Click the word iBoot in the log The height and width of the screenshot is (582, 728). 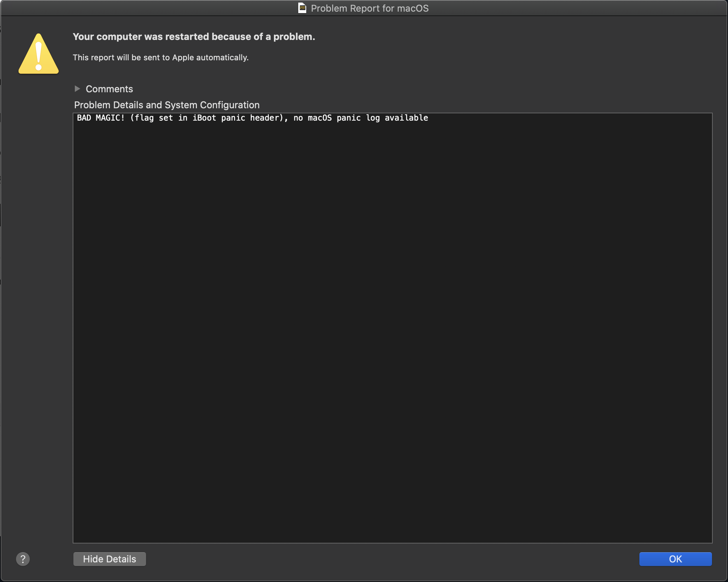pyautogui.click(x=204, y=118)
